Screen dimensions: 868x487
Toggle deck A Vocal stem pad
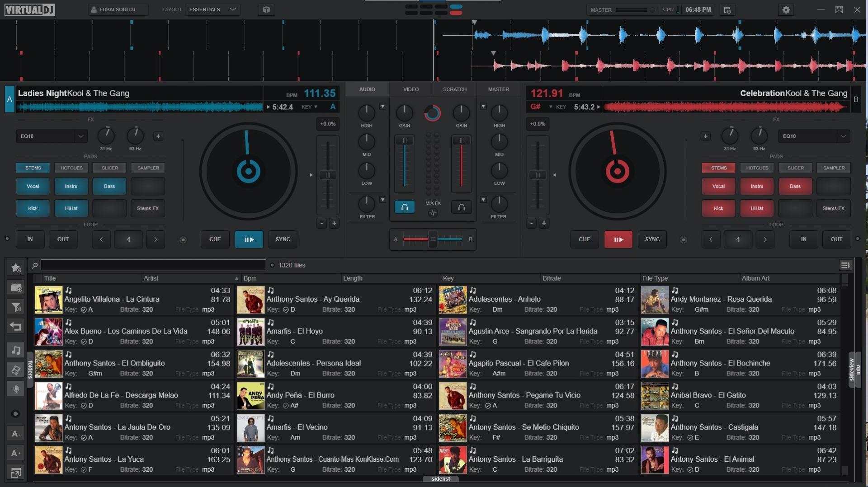[x=33, y=186]
